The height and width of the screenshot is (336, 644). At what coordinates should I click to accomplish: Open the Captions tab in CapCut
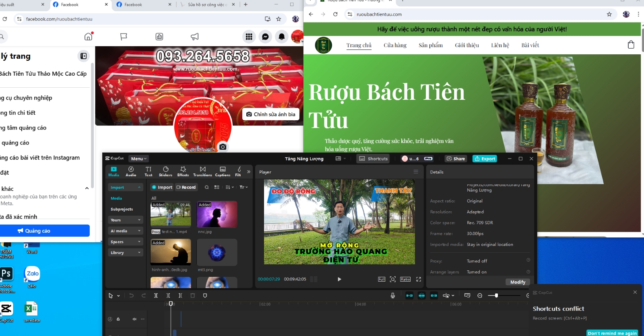(x=223, y=171)
